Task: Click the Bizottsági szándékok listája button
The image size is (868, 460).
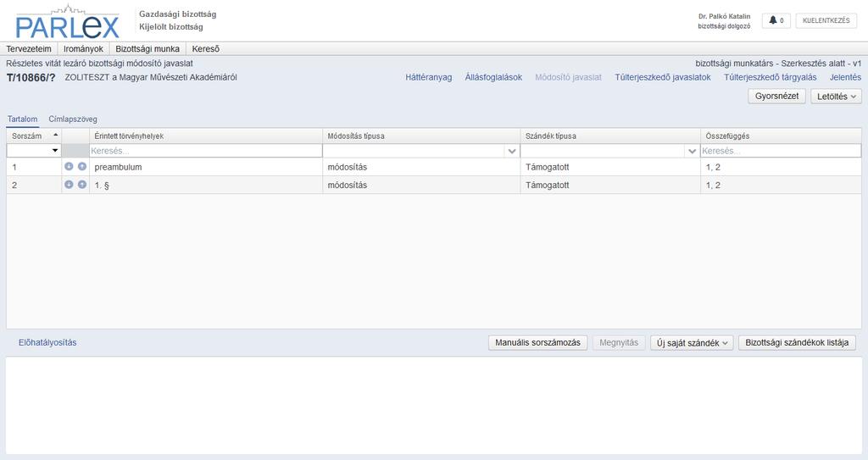Action: click(x=797, y=342)
